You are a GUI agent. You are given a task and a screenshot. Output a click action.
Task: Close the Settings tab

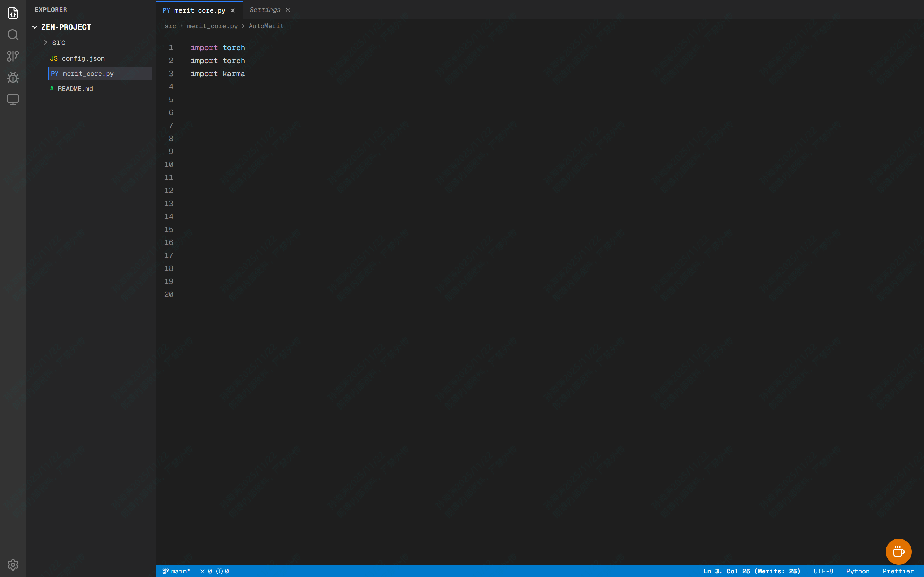pos(288,10)
